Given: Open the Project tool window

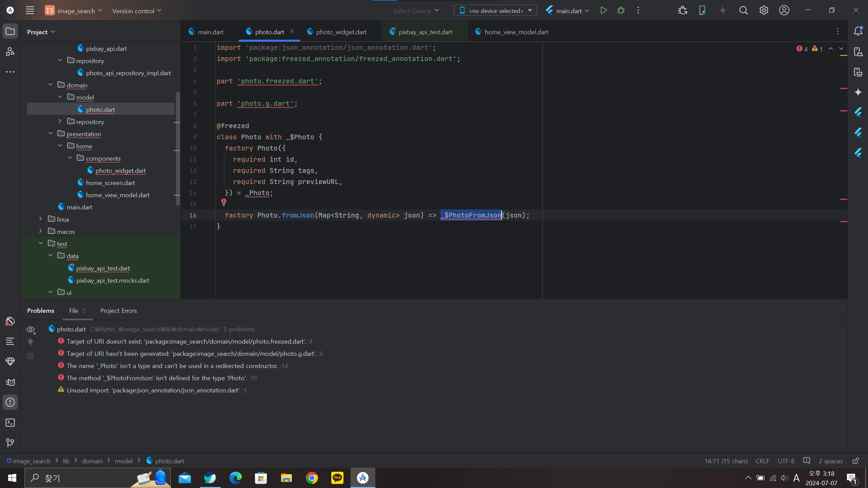Looking at the screenshot, I should click(x=10, y=32).
